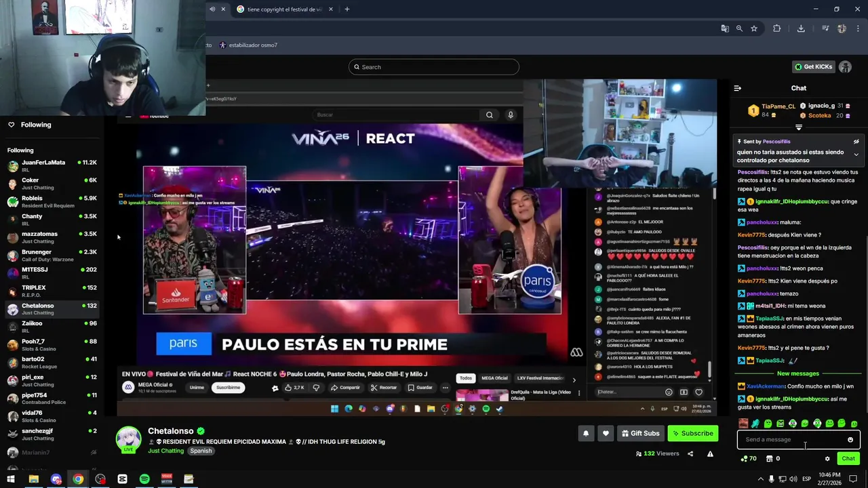
Task: Open a new browser tab with plus
Action: click(x=347, y=9)
